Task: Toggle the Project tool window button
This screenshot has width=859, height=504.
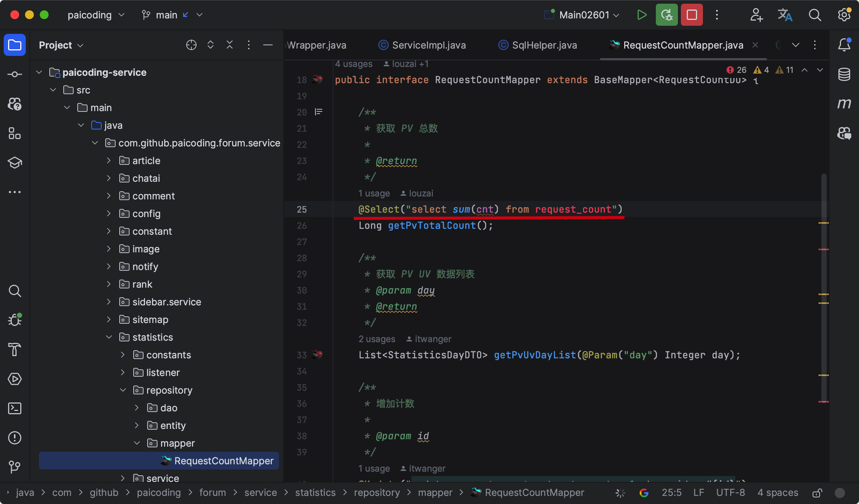Action: 15,45
